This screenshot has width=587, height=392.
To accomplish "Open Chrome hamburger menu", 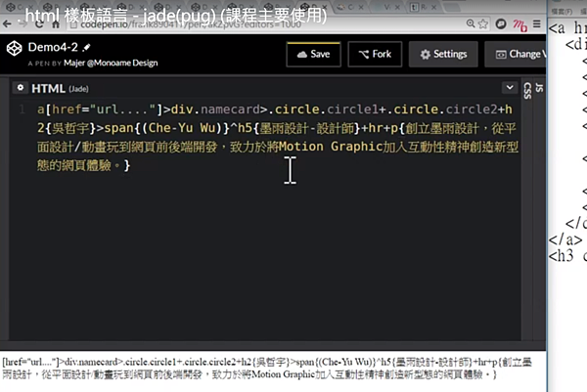I will [536, 23].
